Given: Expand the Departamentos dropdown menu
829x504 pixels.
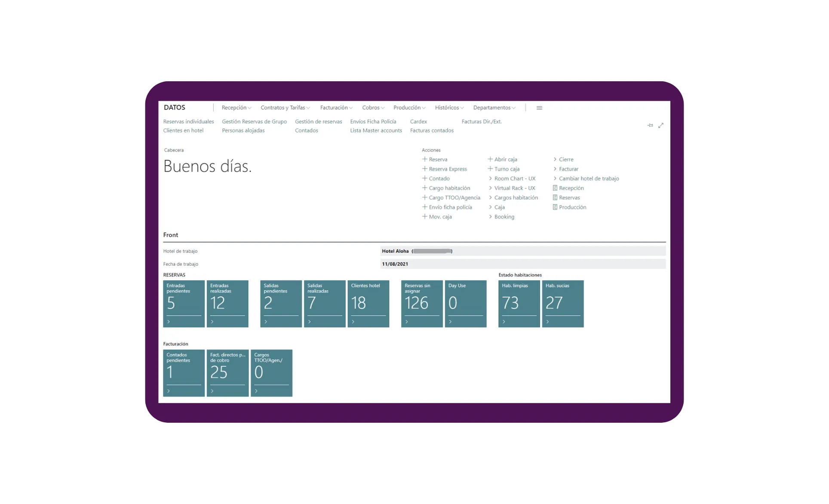Looking at the screenshot, I should (x=494, y=108).
